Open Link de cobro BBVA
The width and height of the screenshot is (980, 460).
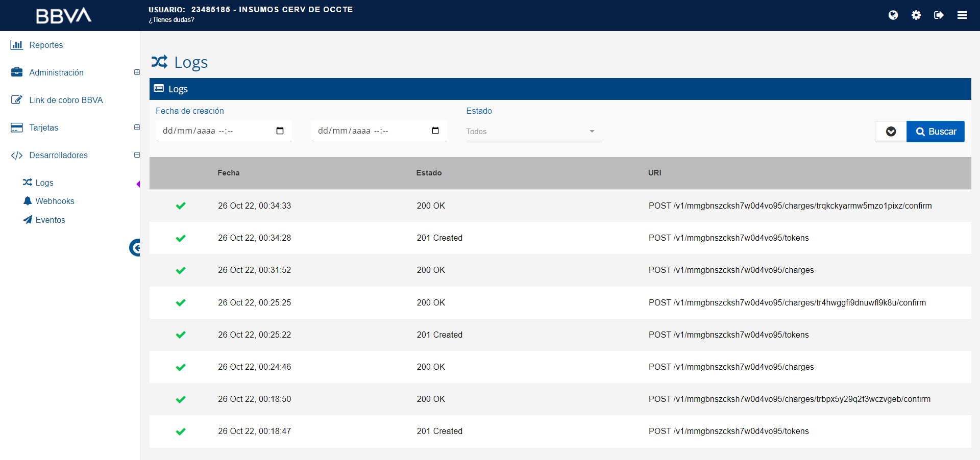point(66,100)
